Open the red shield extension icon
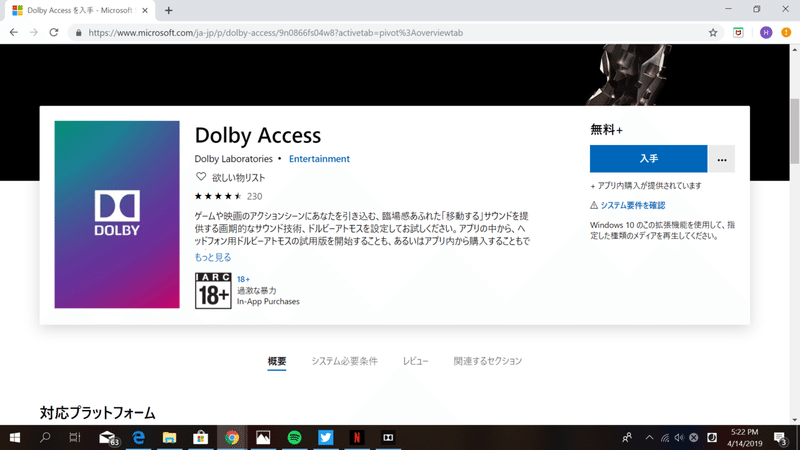800x450 pixels. [738, 33]
